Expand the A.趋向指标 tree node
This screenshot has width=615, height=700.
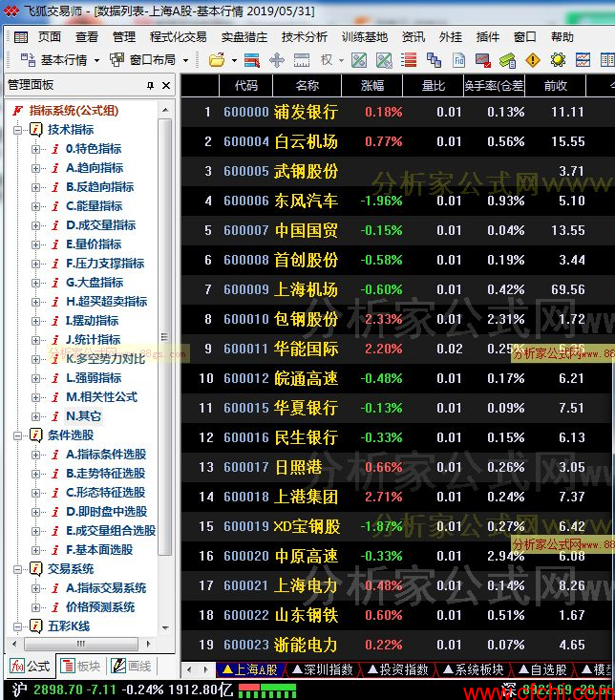35,169
